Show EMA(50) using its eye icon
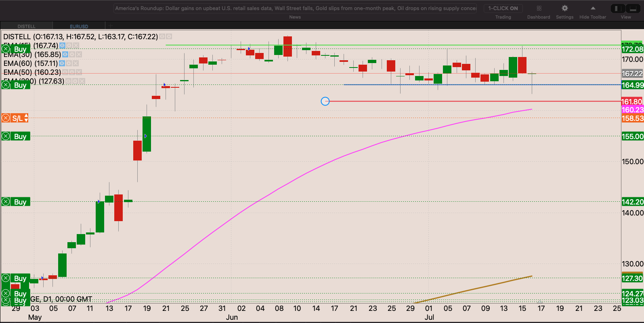Viewport: 644px width, 323px height. [65, 72]
